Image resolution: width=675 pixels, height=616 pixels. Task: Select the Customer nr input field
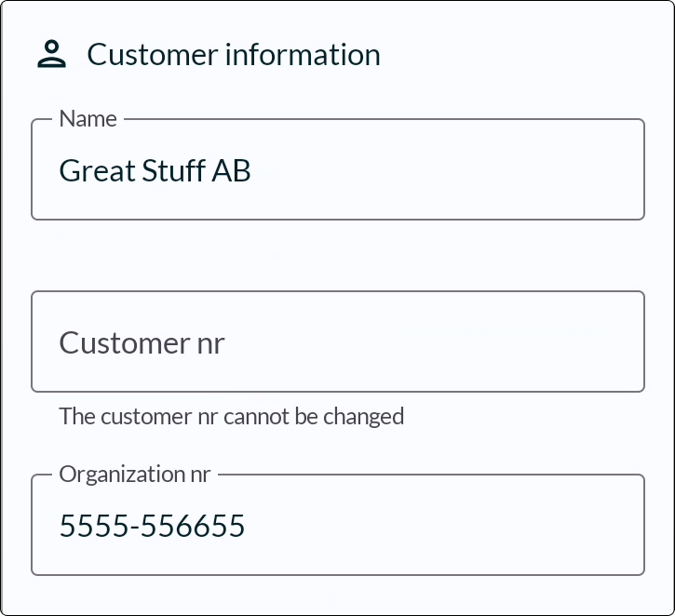[337, 341]
